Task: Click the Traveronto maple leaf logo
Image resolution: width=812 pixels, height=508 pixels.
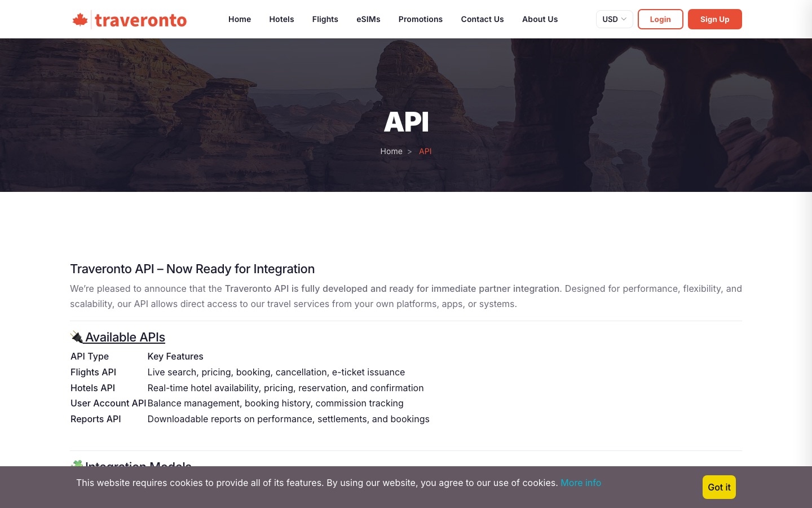Action: click(x=129, y=20)
